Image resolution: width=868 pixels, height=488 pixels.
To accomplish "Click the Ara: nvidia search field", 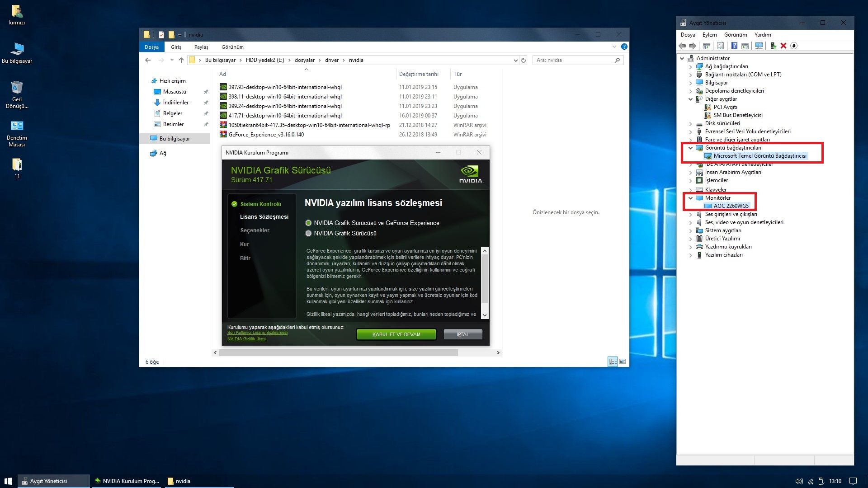I will pyautogui.click(x=573, y=60).
